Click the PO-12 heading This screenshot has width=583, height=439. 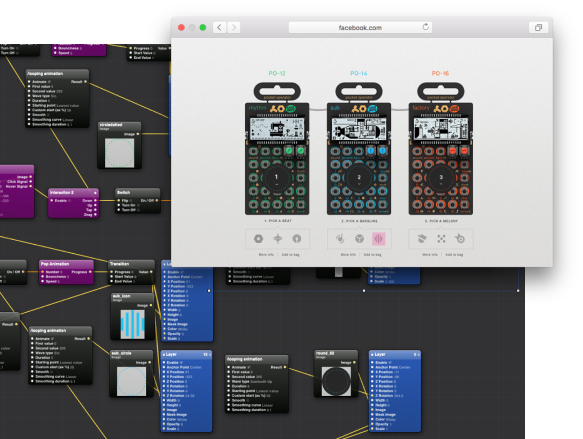pyautogui.click(x=277, y=73)
